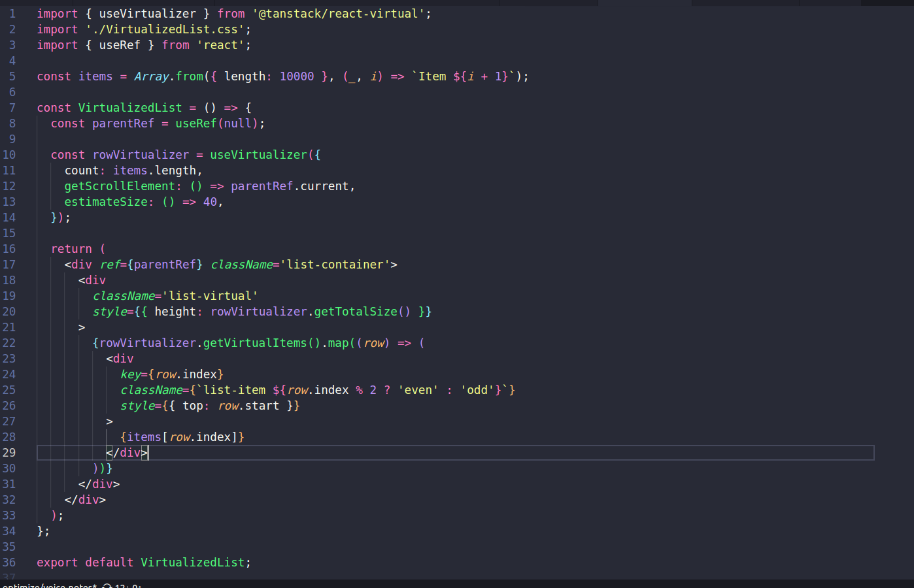Viewport: 914px width, 588px height.
Task: Click the getScrollElement property
Action: [120, 186]
